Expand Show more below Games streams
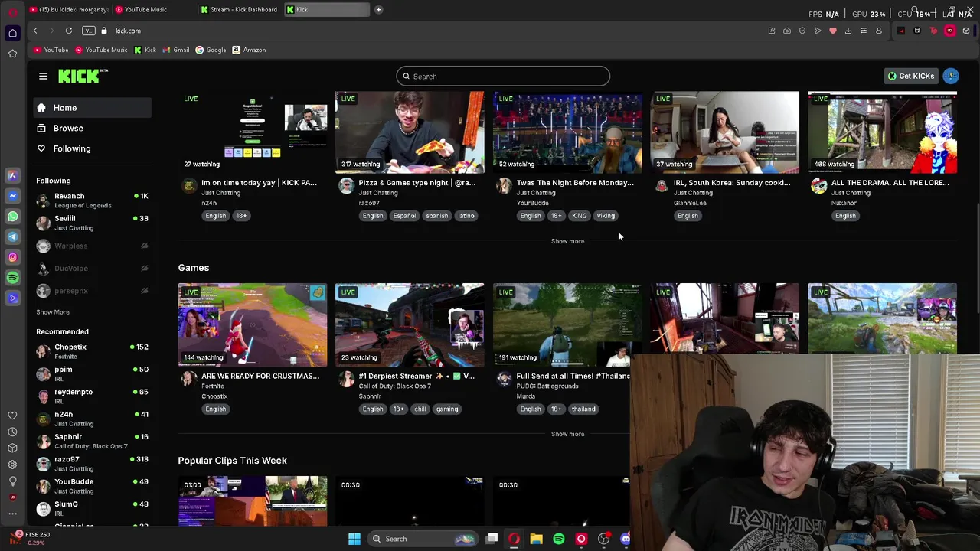 (567, 434)
